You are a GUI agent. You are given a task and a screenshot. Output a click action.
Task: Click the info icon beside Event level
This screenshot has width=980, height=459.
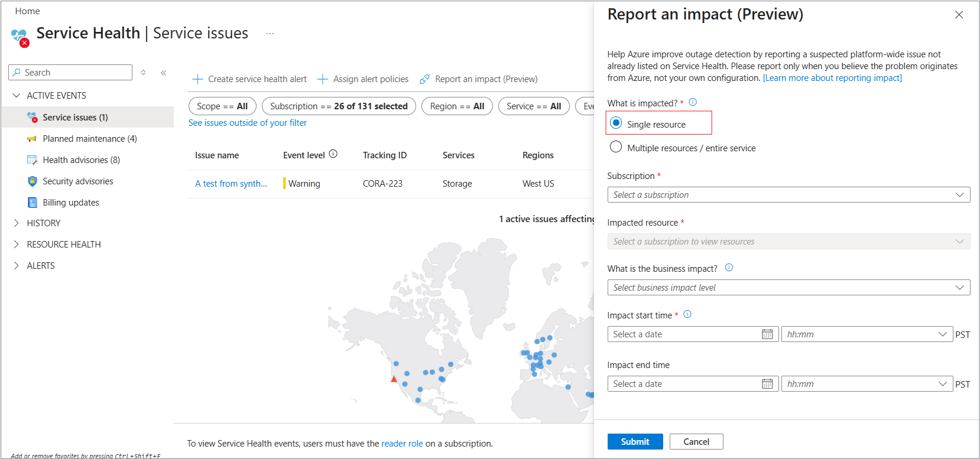(333, 154)
